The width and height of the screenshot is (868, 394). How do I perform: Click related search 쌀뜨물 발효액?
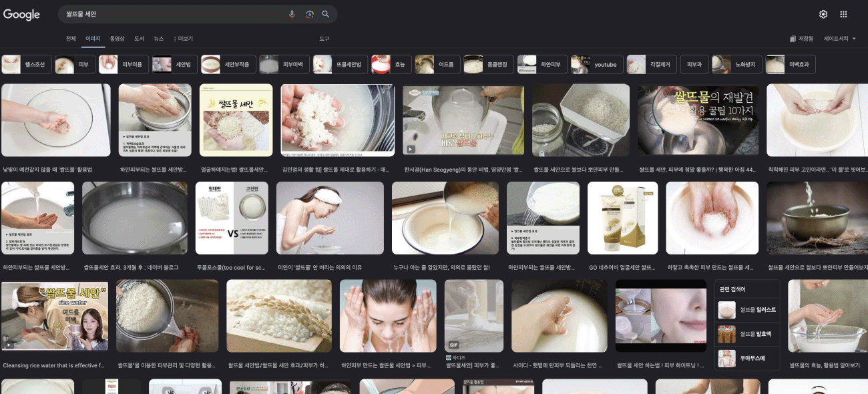click(x=746, y=334)
